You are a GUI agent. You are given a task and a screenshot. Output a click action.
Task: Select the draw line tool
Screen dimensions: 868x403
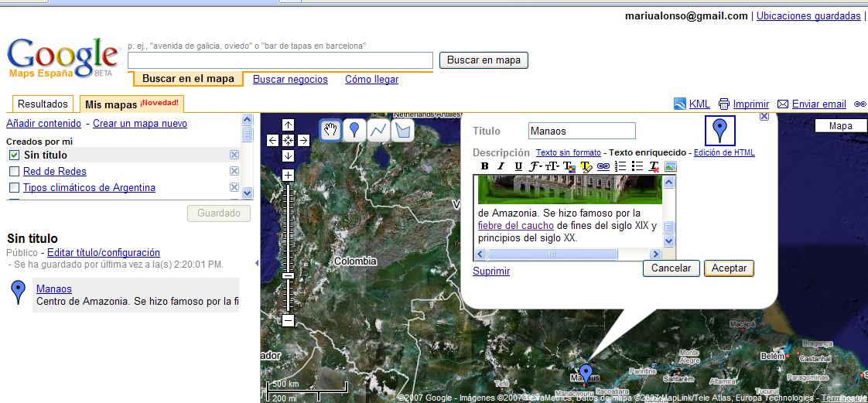tap(378, 131)
